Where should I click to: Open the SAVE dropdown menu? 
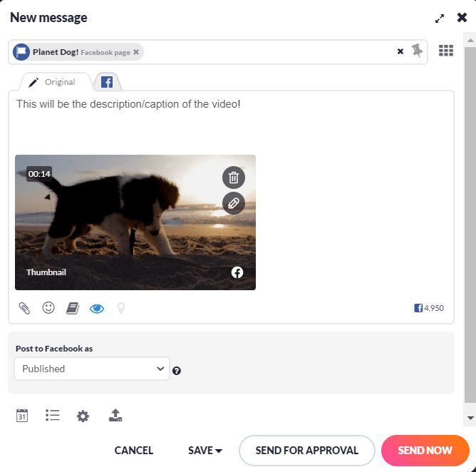205,451
